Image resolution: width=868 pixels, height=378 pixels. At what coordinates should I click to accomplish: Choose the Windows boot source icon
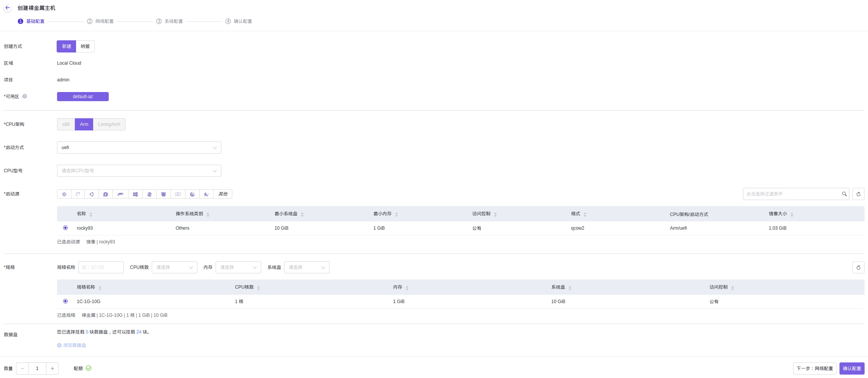[x=135, y=194]
